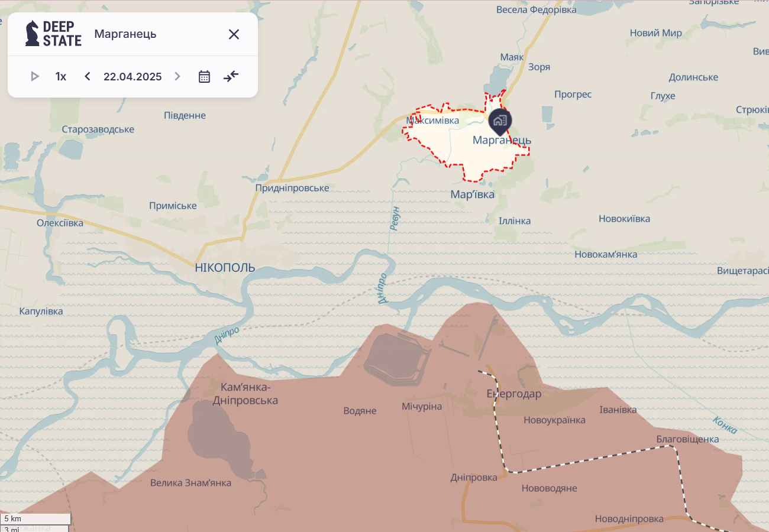Select the НІКОПОЛЬ city label
Screen dimensions: 769x532
tap(225, 268)
